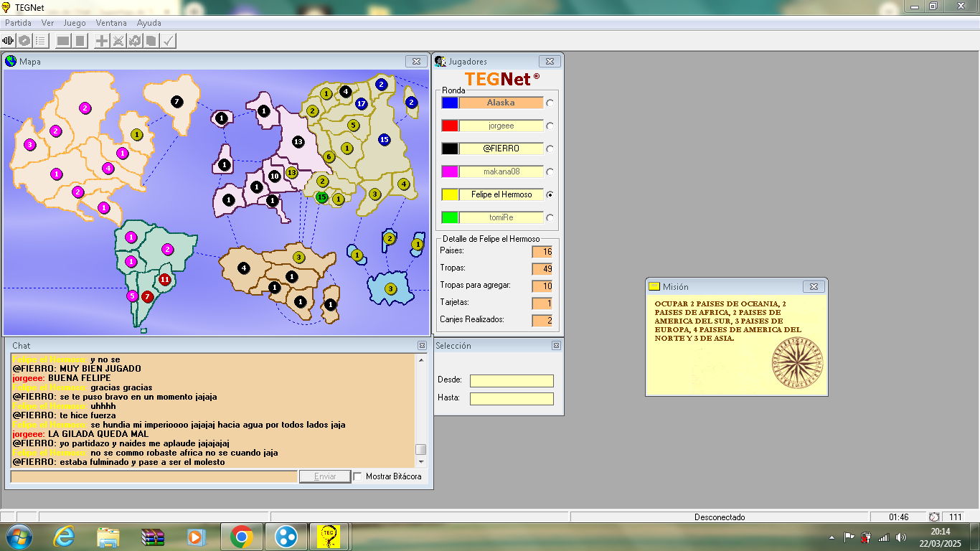This screenshot has height=551, width=980.
Task: Click the blue color swatch for Alaska
Action: (x=450, y=103)
